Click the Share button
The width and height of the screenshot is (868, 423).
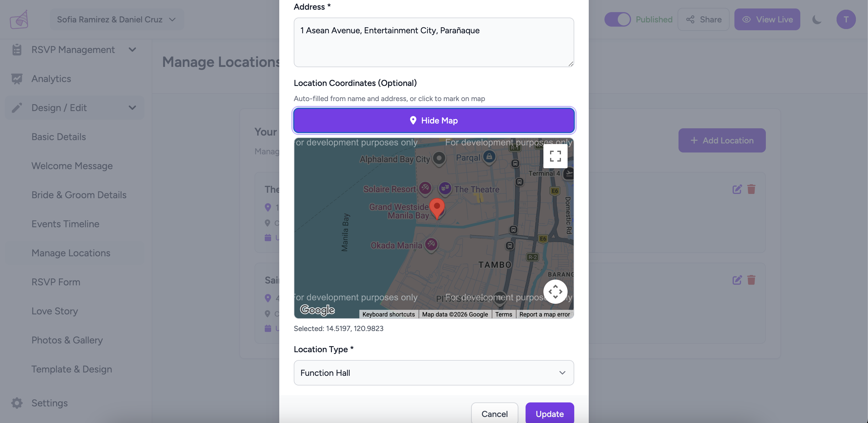[703, 20]
